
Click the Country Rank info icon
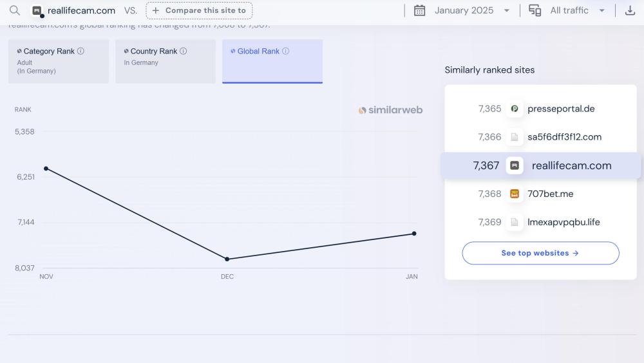click(x=183, y=51)
